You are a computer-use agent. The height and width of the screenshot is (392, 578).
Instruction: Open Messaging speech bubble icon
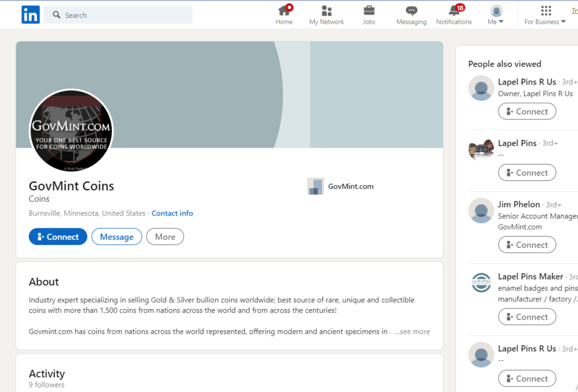411,10
